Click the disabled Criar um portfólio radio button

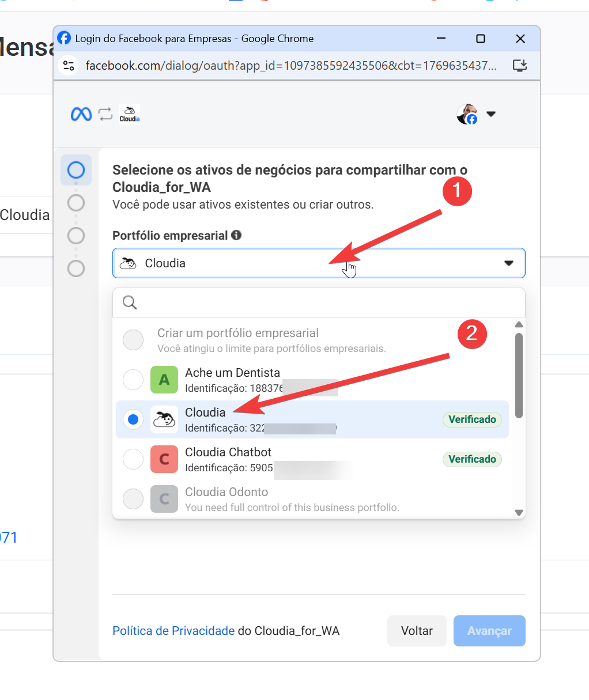click(x=133, y=340)
